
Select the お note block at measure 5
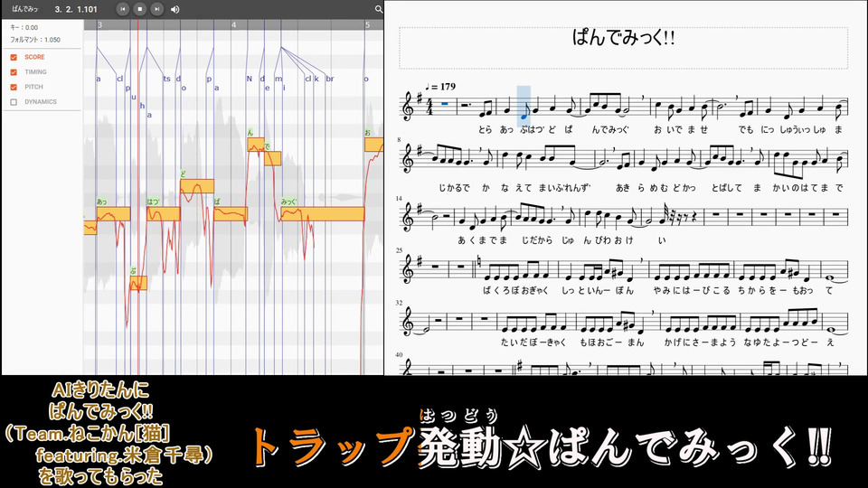[373, 145]
